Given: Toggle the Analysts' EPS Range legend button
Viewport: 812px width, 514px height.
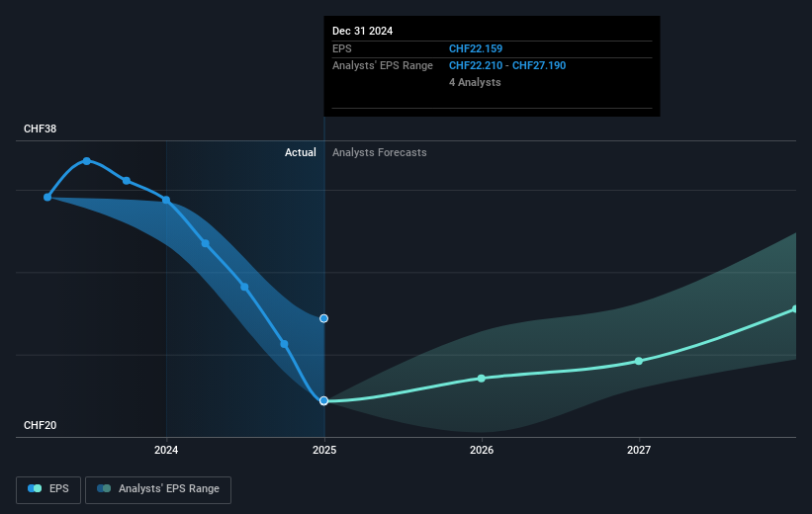Looking at the screenshot, I should 158,489.
